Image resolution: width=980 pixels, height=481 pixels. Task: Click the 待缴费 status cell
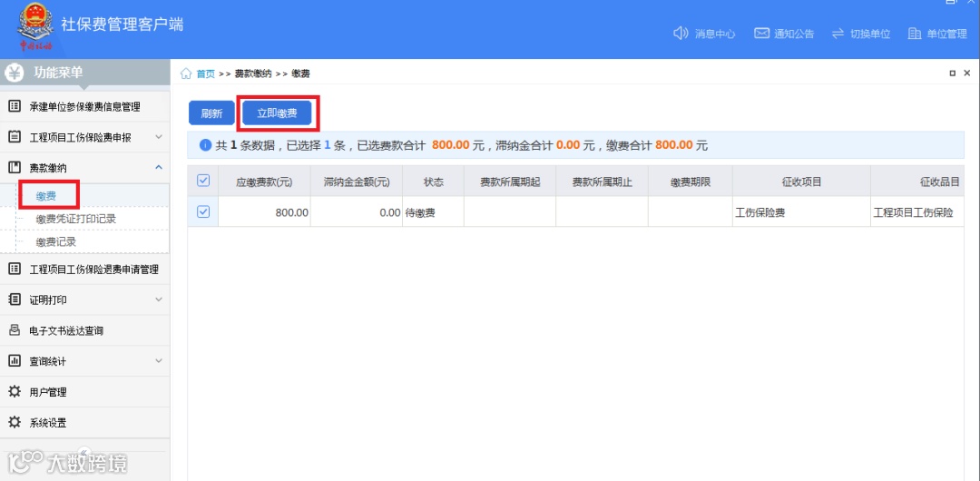[433, 212]
